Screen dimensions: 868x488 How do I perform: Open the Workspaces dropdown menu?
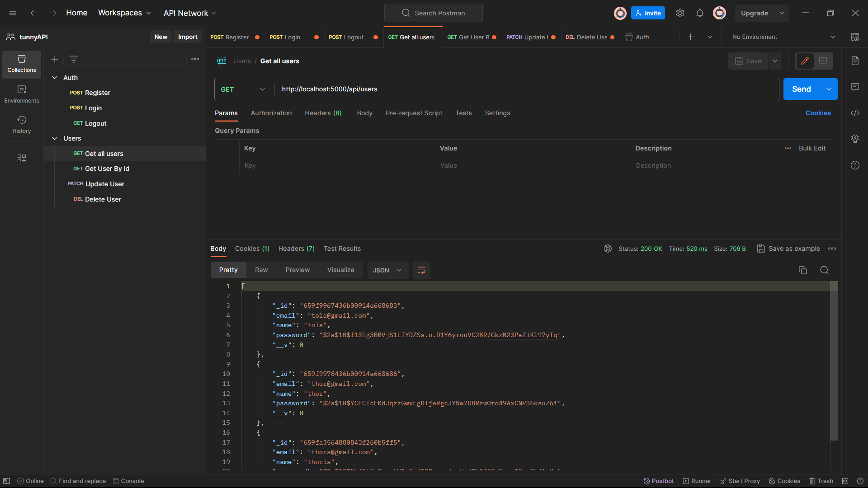click(x=124, y=13)
